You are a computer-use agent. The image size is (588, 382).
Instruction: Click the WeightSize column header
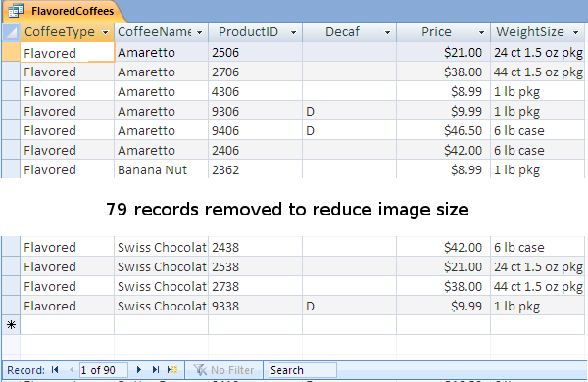[x=538, y=32]
